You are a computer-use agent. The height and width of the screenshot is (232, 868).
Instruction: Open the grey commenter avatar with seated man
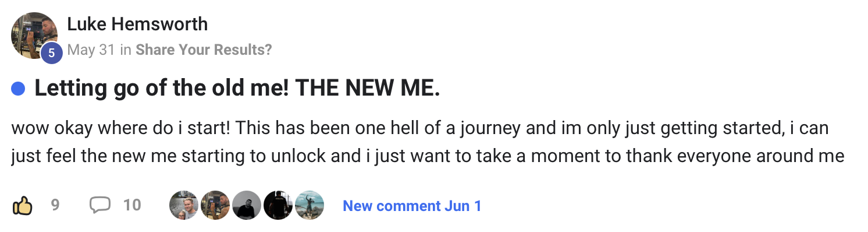point(246,205)
